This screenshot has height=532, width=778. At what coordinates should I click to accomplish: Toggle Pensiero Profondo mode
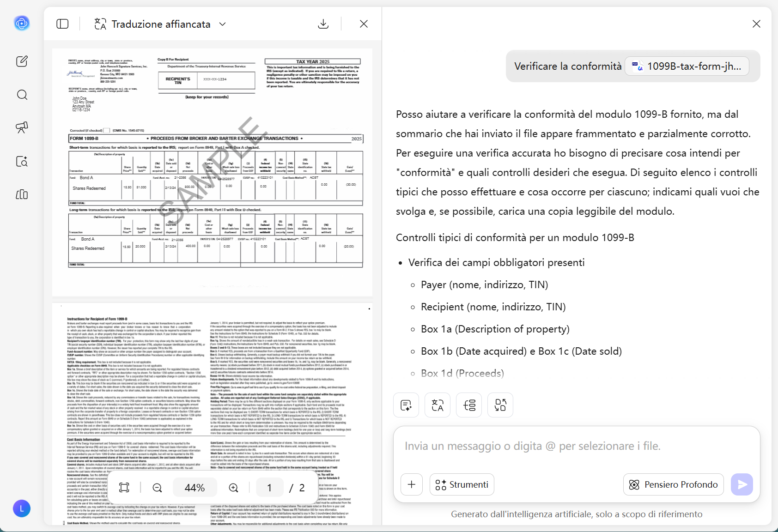point(674,484)
